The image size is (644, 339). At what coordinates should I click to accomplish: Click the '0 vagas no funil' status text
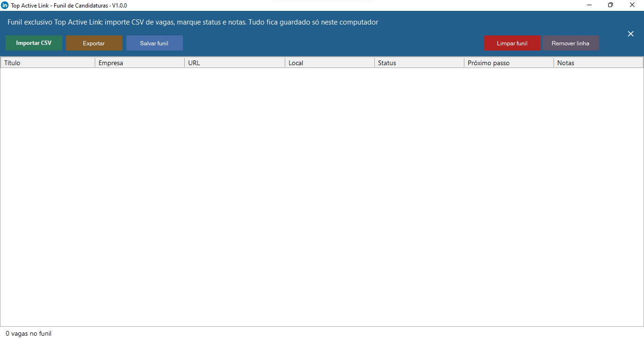(29, 333)
